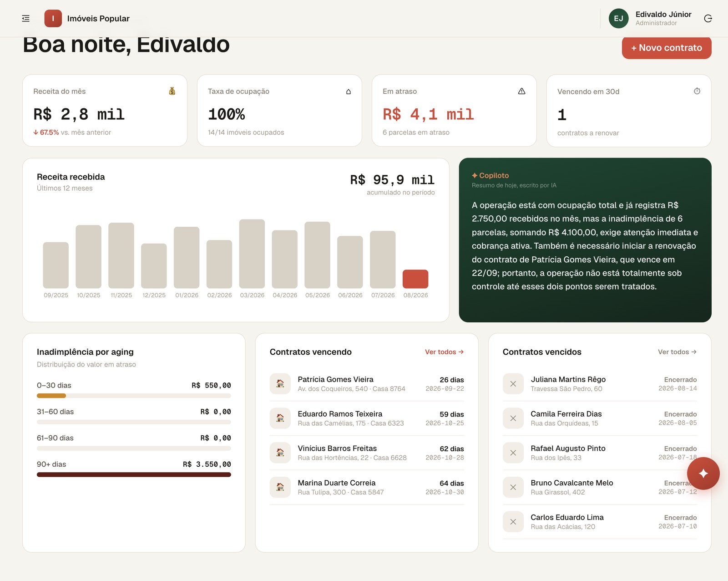Screen dimensions: 728x581
Task: Click the 6 parcelas em atraso text
Action: click(416, 133)
